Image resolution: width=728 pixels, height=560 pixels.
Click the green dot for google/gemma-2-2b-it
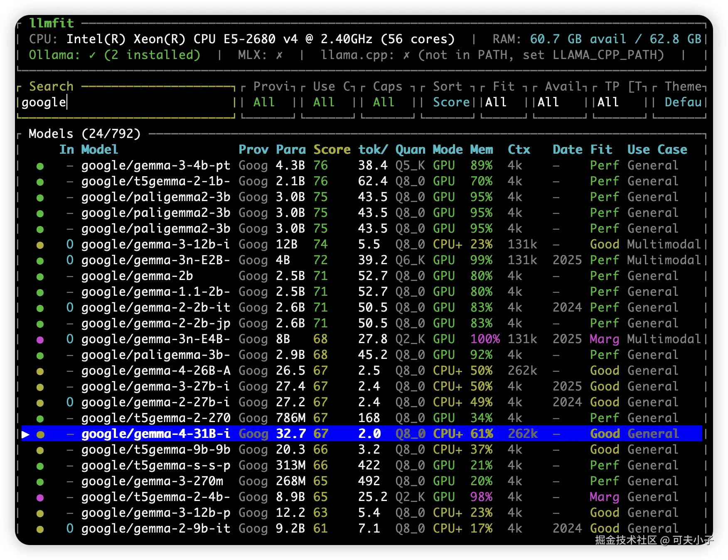[x=40, y=308]
